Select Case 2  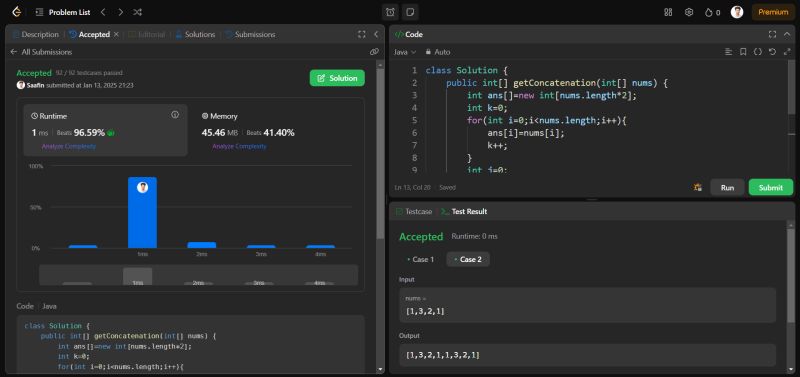pos(468,259)
